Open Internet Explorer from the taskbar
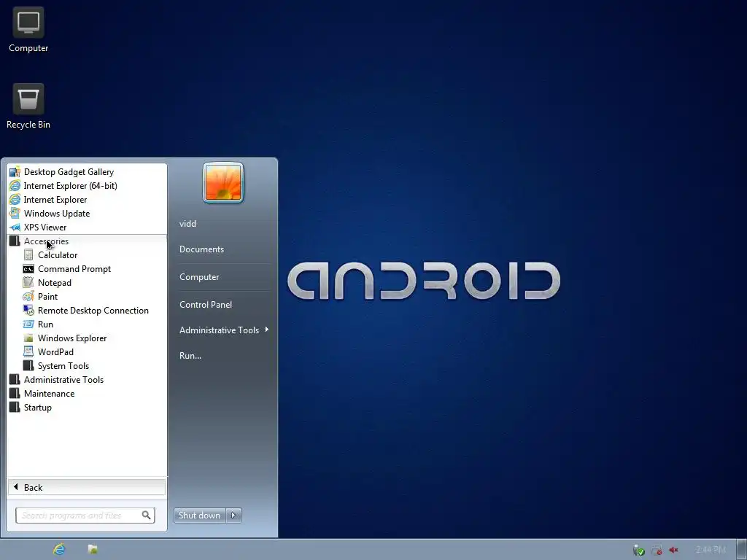The height and width of the screenshot is (560, 747). (x=59, y=549)
